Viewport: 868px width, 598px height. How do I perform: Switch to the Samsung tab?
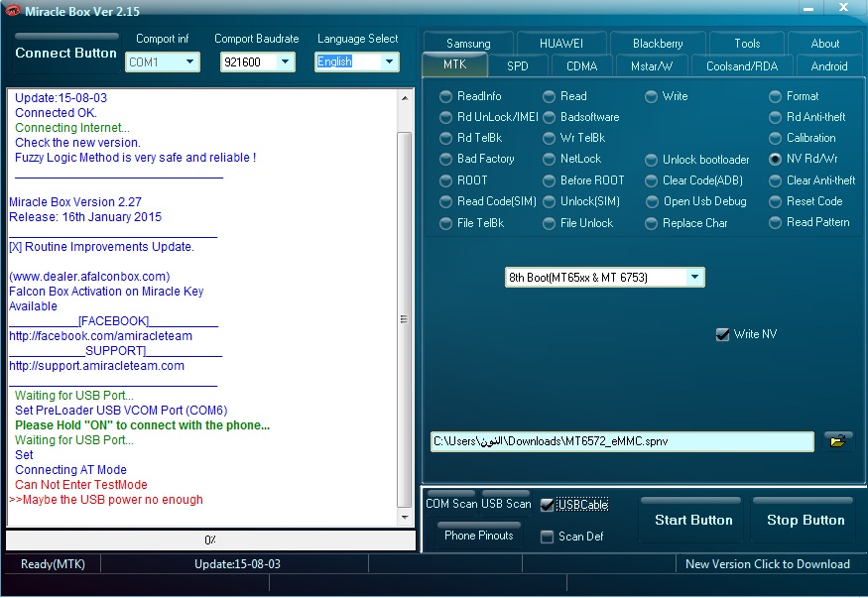(x=468, y=44)
